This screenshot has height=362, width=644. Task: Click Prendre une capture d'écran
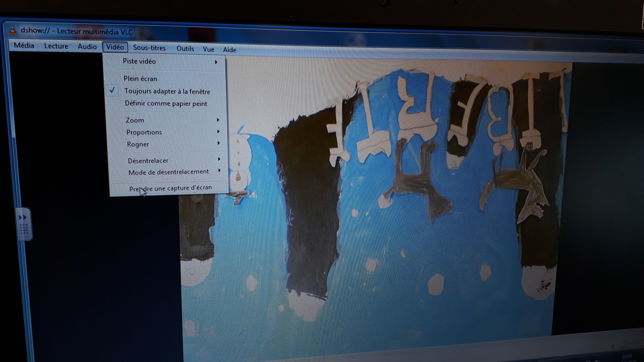click(x=171, y=188)
